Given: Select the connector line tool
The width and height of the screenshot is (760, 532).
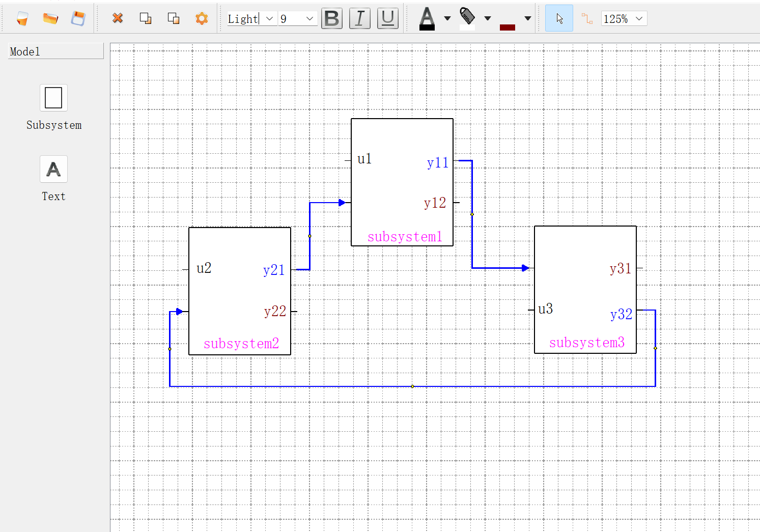Looking at the screenshot, I should tap(587, 19).
